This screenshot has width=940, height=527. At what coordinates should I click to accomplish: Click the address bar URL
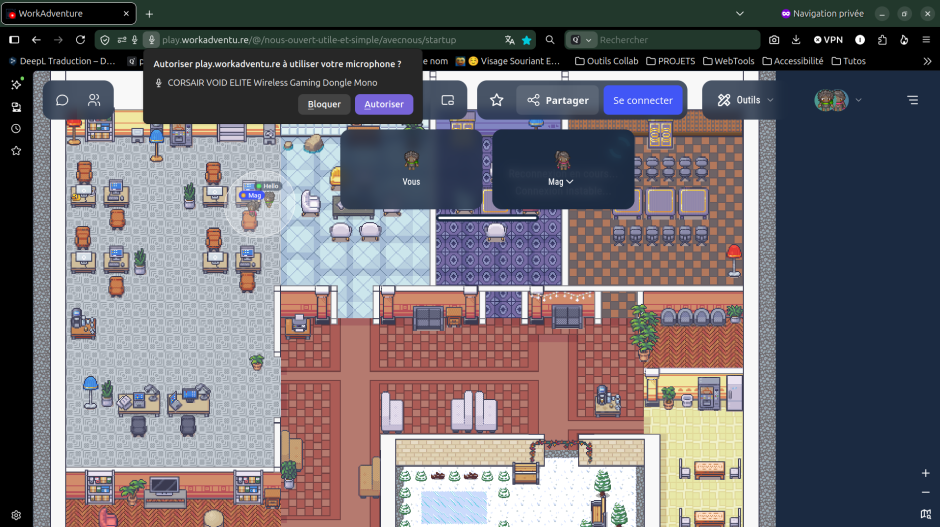[x=309, y=40]
